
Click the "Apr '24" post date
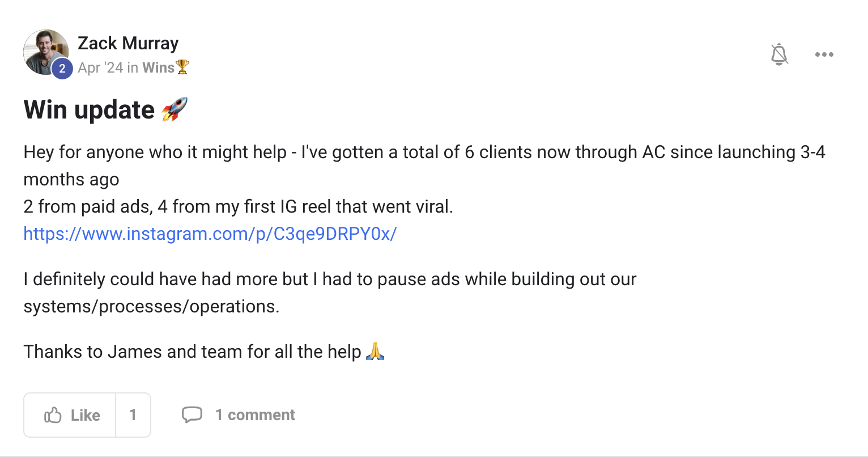[100, 68]
